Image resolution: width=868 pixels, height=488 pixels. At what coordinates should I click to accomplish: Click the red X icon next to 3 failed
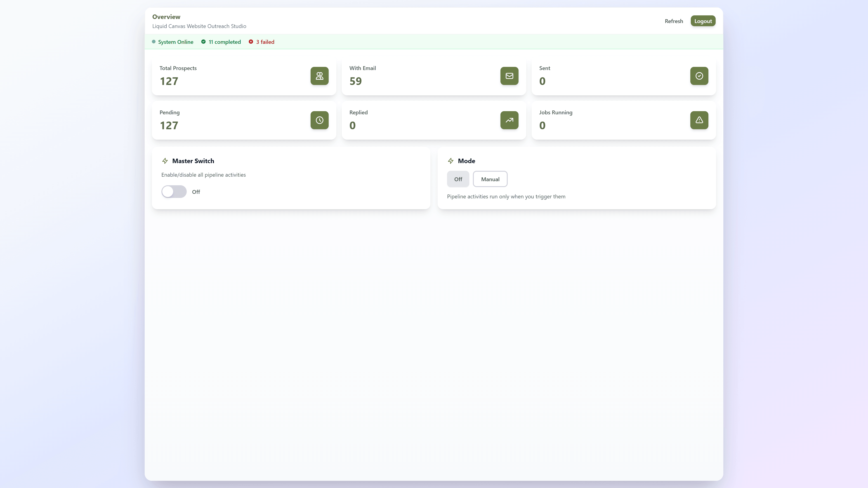[x=251, y=42]
